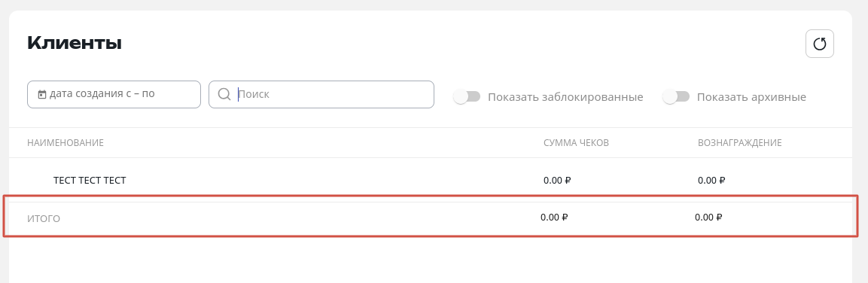Image resolution: width=868 pixels, height=283 pixels.
Task: Click the magnifier icon in search box
Action: click(x=224, y=94)
